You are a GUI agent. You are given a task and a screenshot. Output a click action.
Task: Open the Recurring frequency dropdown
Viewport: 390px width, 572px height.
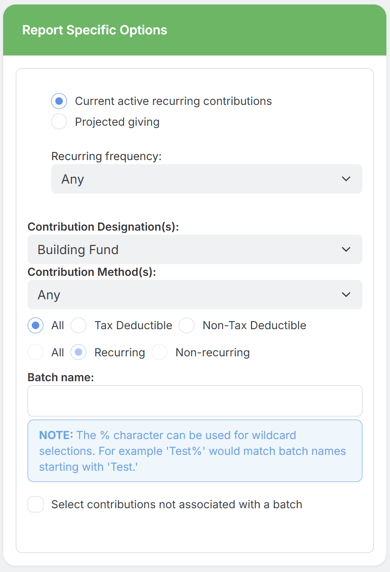tap(206, 179)
